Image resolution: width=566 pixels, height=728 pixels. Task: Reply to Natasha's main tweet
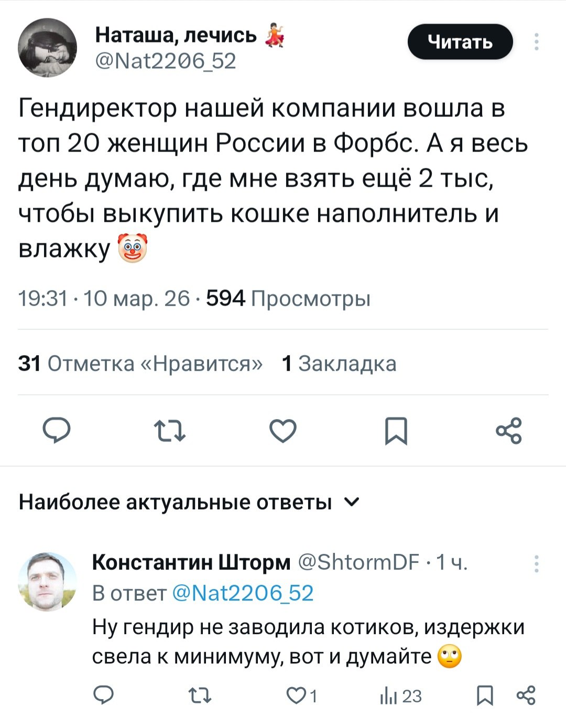click(x=56, y=431)
